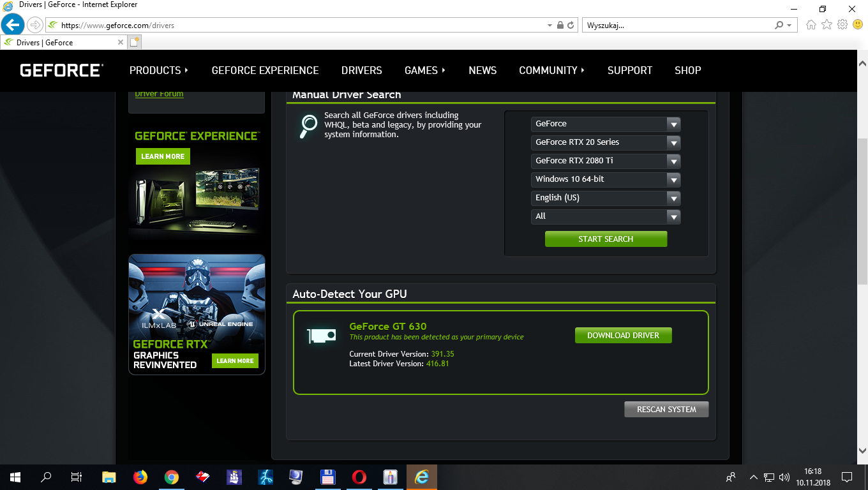Open the SHOP page
Screen dimensions: 868x490
(688, 70)
